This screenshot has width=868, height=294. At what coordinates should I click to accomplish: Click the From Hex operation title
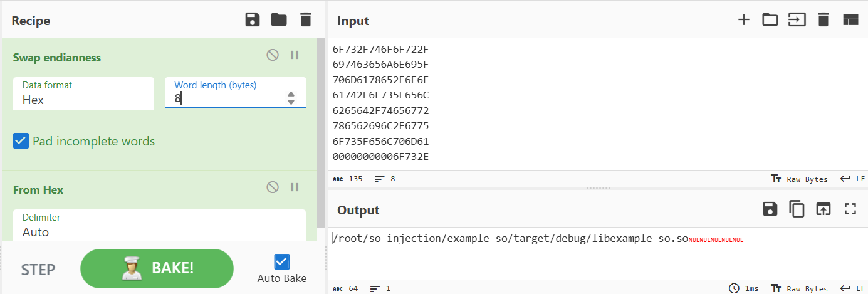pyautogui.click(x=38, y=189)
